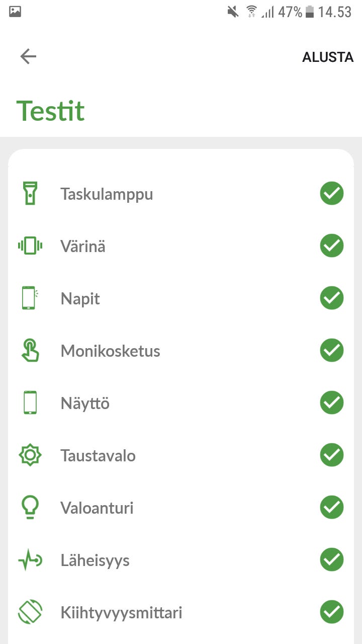
Task: Open the Läheisyys test label
Action: pos(95,560)
